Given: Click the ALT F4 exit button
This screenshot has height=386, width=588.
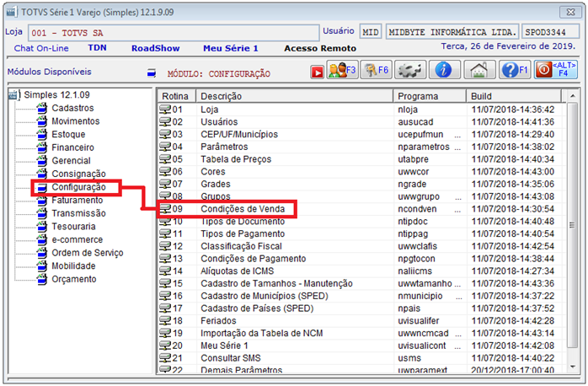Looking at the screenshot, I should click(556, 70).
